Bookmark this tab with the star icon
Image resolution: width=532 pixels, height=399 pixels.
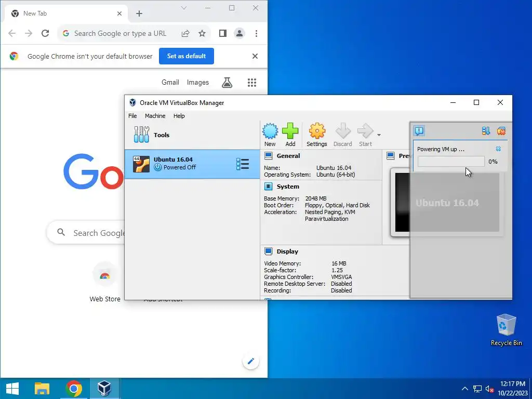tap(202, 33)
